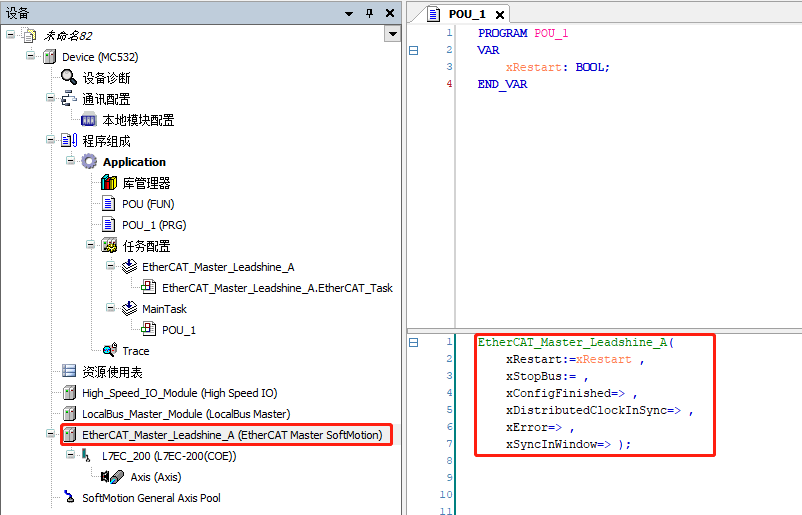This screenshot has width=802, height=515.
Task: Click the Axis drive icon
Action: [112, 477]
